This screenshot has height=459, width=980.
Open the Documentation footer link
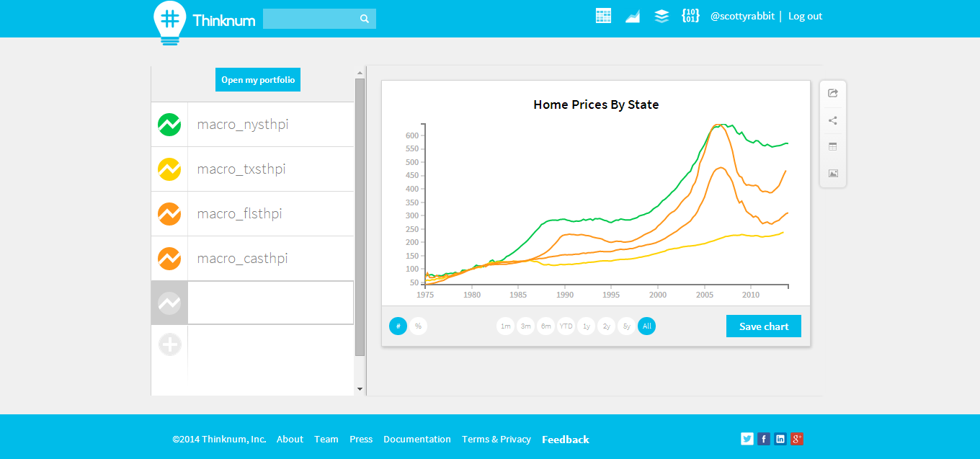point(416,439)
